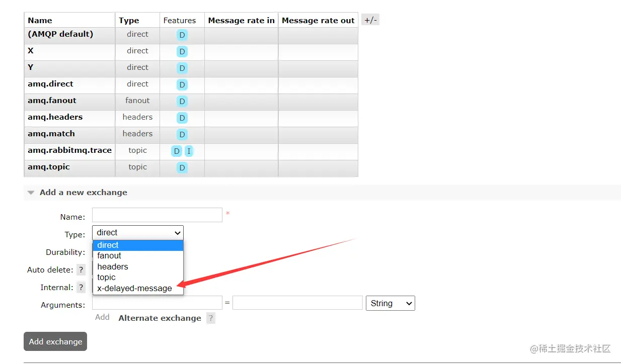The width and height of the screenshot is (621, 364).
Task: Click the +/- column toggle button
Action: (370, 20)
